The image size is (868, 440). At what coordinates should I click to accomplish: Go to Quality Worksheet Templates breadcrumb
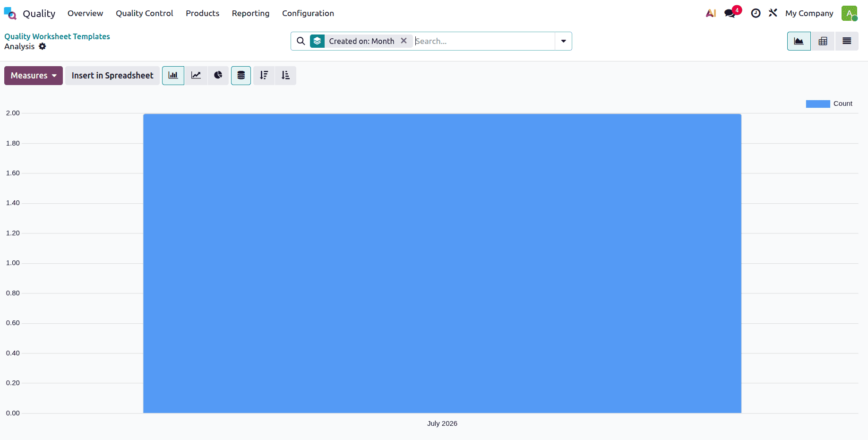click(57, 36)
